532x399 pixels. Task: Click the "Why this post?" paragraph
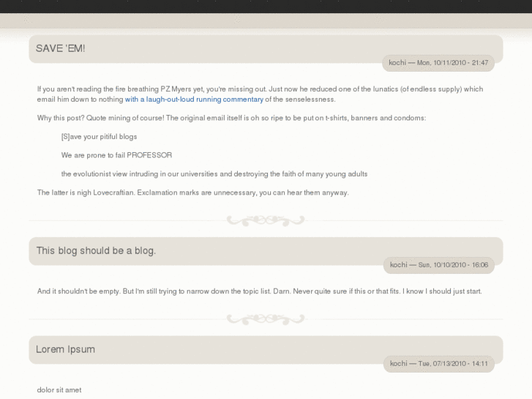(231, 118)
